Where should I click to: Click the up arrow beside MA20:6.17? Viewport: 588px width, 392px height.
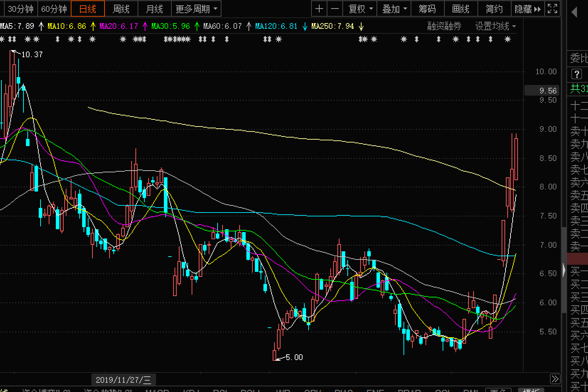[x=145, y=26]
